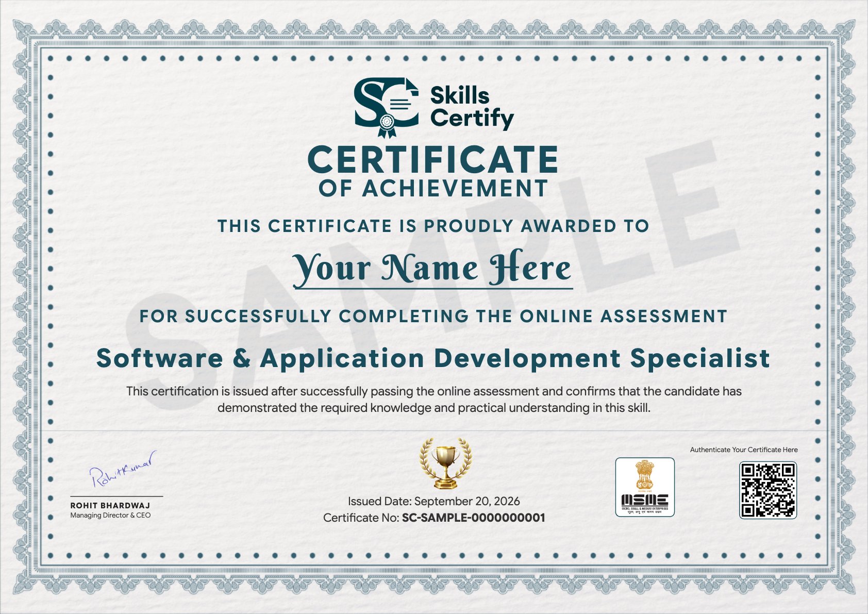Screen dimensions: 868x614
Task: Click "THIS CERTIFICATE IS PROUDLY AWARDED TO" line
Action: pyautogui.click(x=433, y=226)
